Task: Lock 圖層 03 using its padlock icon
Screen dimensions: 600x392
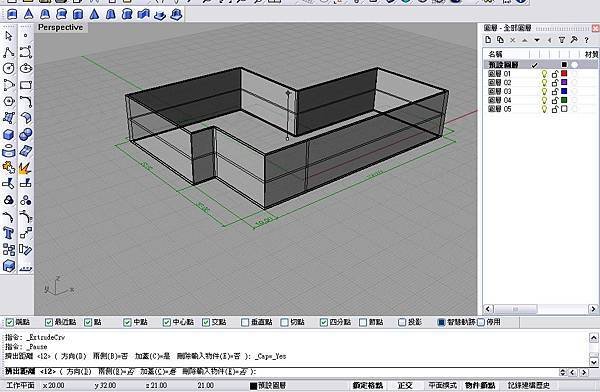Action: [x=555, y=91]
